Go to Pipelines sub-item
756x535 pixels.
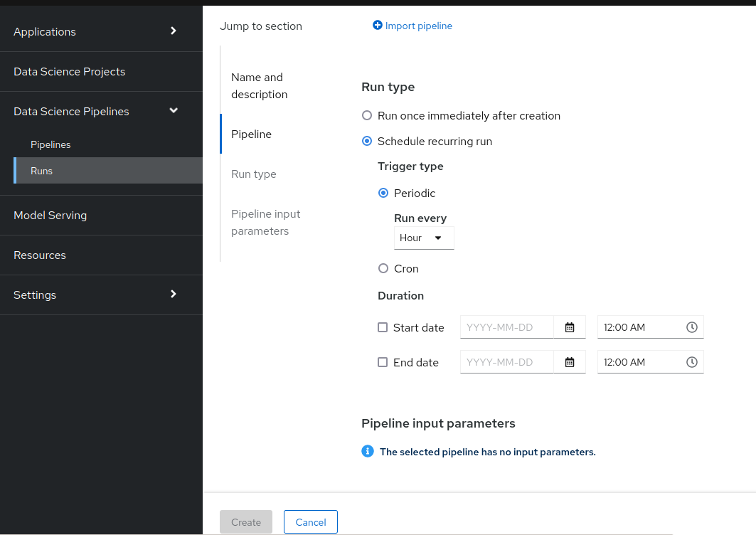click(108, 144)
